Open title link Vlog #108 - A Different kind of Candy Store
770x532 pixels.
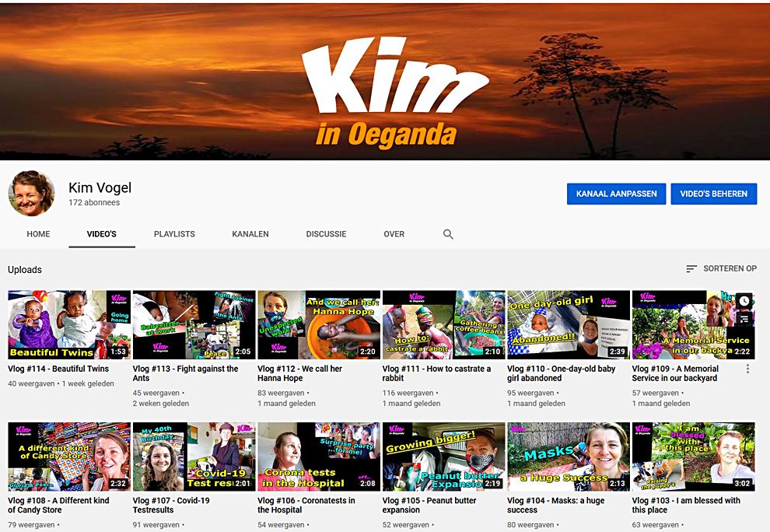coord(58,505)
